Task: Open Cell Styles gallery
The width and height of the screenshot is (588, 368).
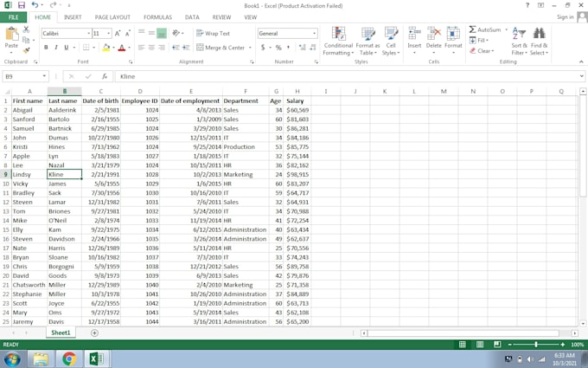Action: [391, 41]
